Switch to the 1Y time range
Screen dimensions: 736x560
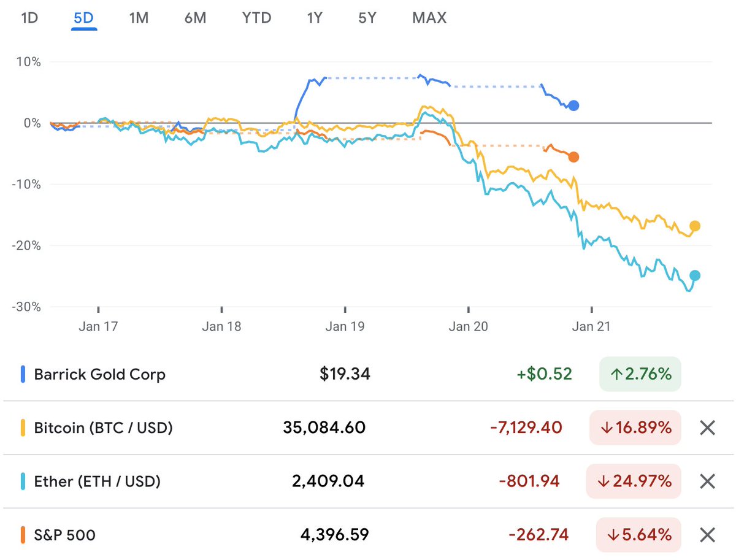coord(315,18)
